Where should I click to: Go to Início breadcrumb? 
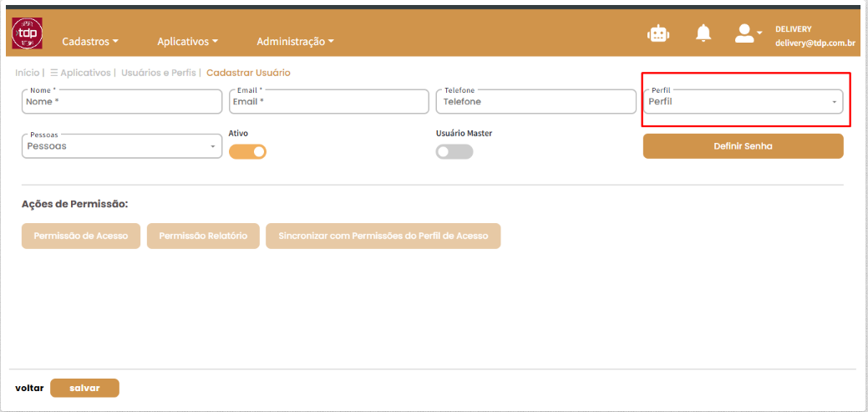pos(27,73)
